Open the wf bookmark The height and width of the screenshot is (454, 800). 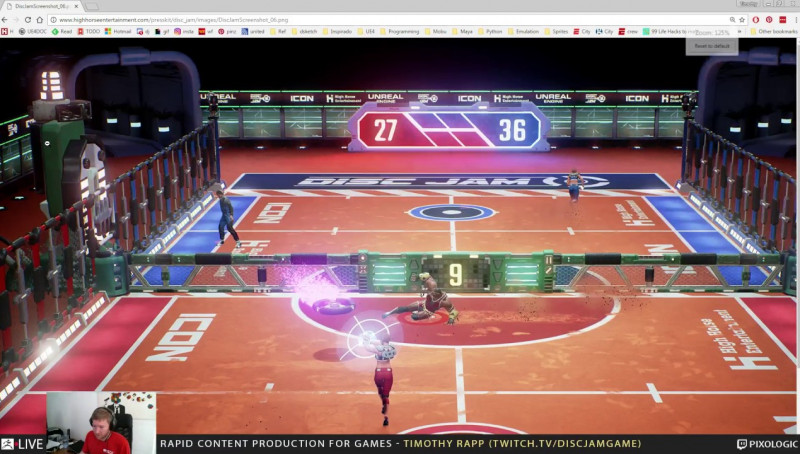point(206,32)
